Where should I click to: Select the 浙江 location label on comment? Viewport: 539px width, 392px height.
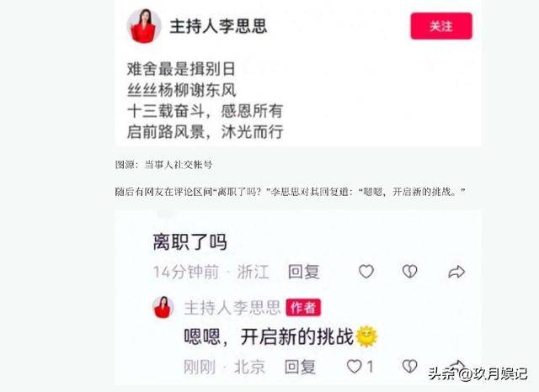click(x=253, y=272)
